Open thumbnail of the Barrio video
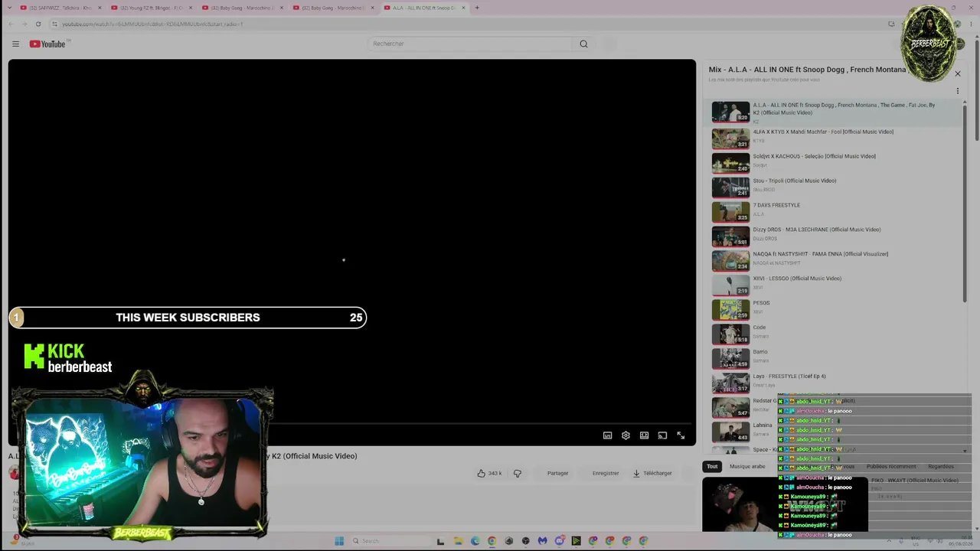This screenshot has height=551, width=980. pyautogui.click(x=730, y=358)
